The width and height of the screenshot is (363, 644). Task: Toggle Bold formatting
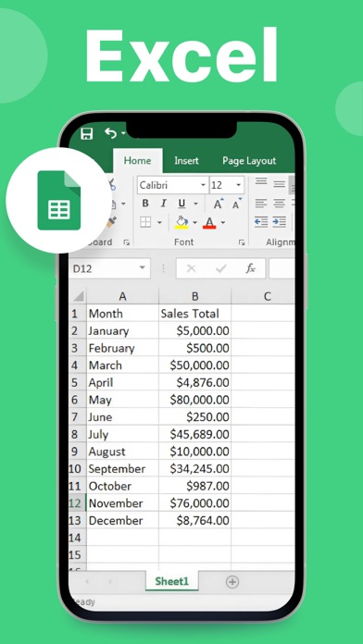145,204
